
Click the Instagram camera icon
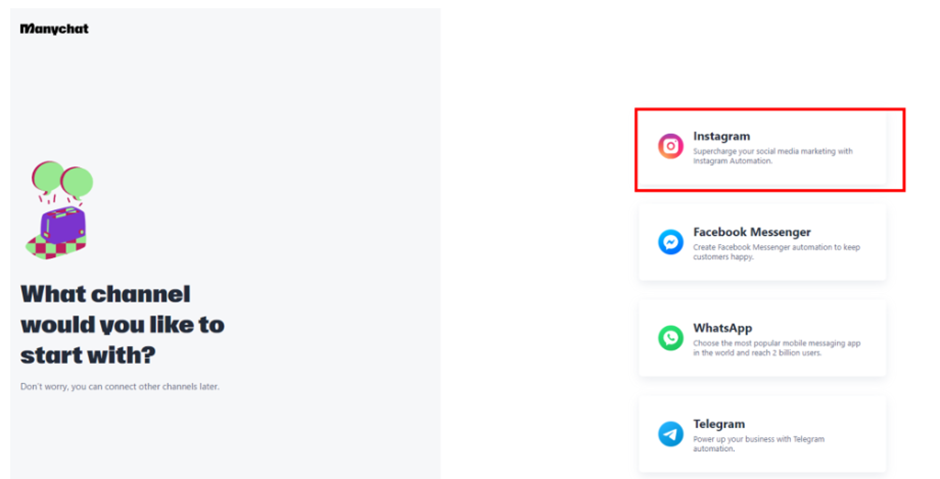(x=670, y=146)
